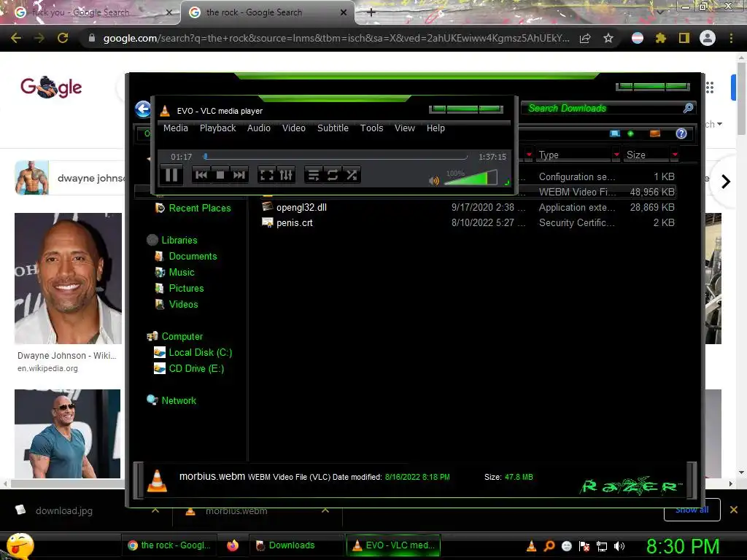Switch to first Google Search tab
Screen dimensions: 747x560
(90, 12)
